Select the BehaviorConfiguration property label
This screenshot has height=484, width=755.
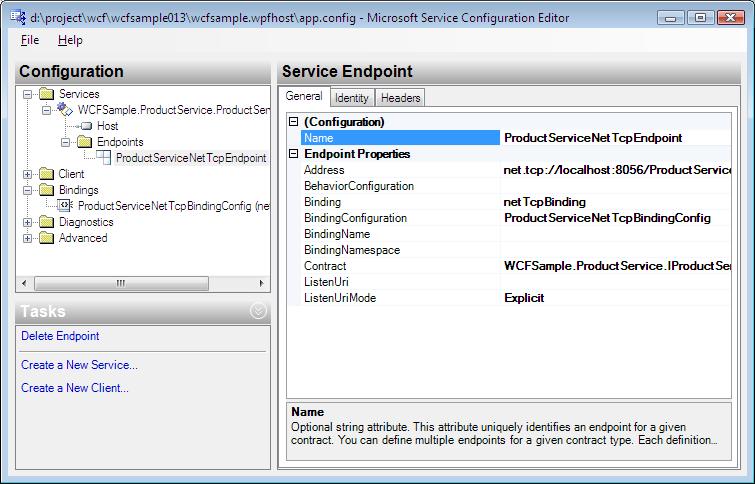click(401, 186)
